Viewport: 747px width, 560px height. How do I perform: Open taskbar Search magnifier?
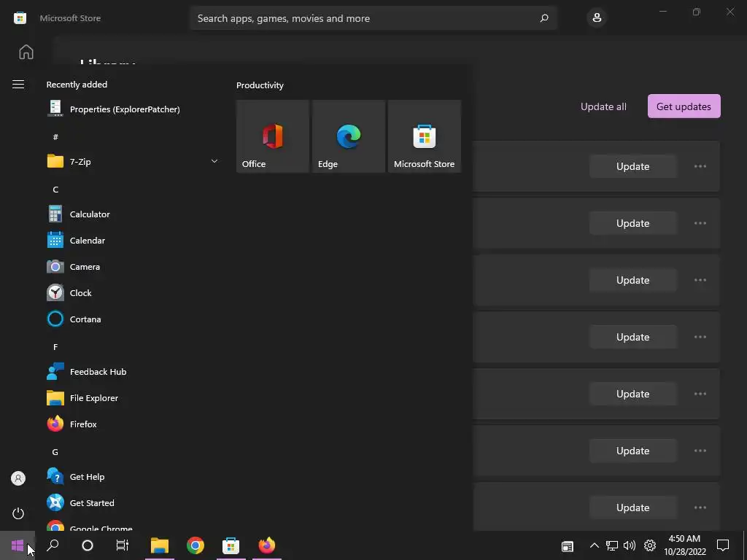coord(53,545)
